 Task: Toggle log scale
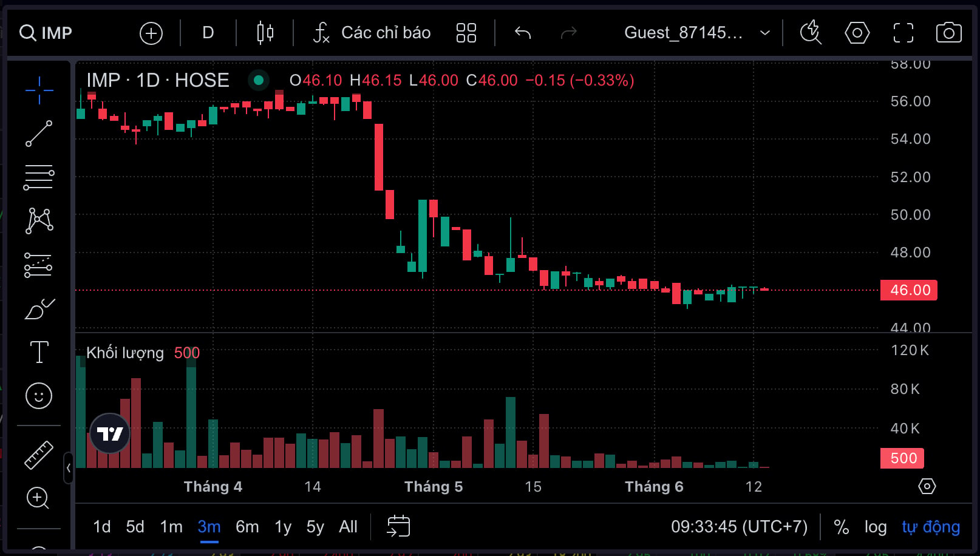point(876,527)
